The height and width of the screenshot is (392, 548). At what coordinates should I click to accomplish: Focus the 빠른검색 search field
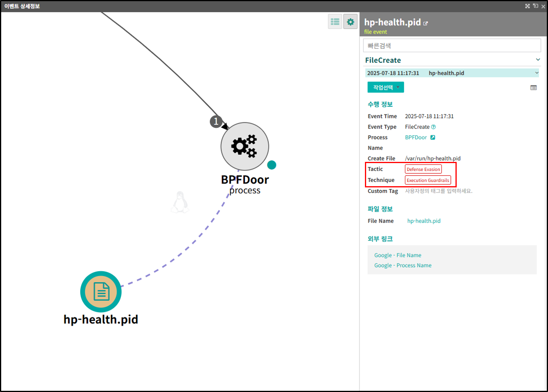point(452,45)
